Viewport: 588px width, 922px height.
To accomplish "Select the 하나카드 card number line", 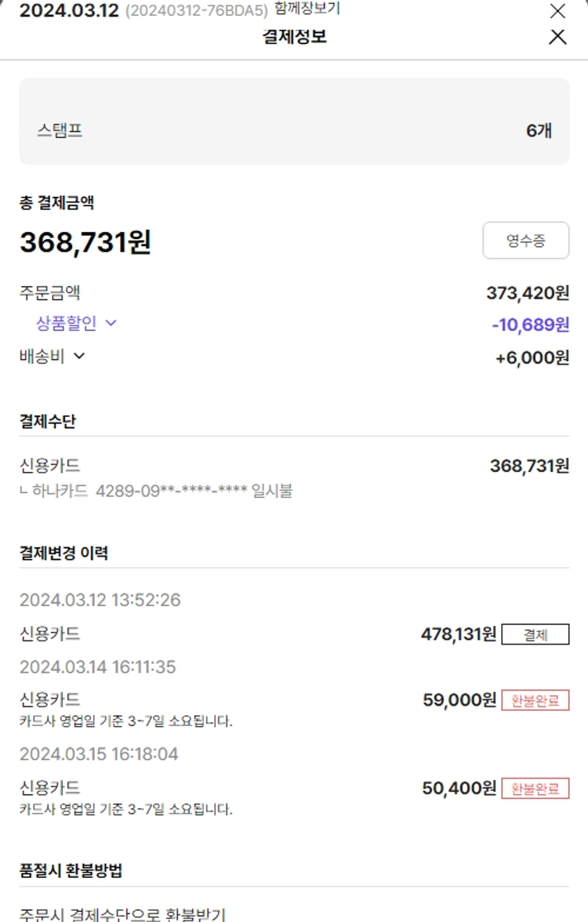I will pos(156,492).
